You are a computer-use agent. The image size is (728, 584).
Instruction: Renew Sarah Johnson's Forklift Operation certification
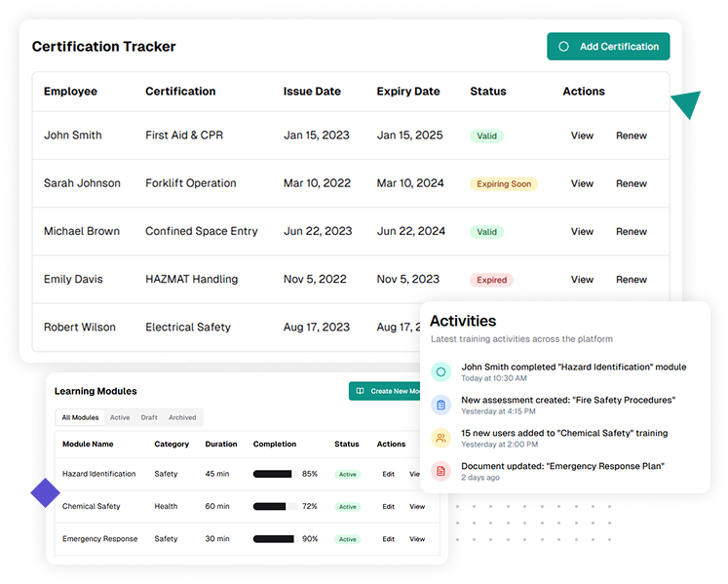point(632,183)
